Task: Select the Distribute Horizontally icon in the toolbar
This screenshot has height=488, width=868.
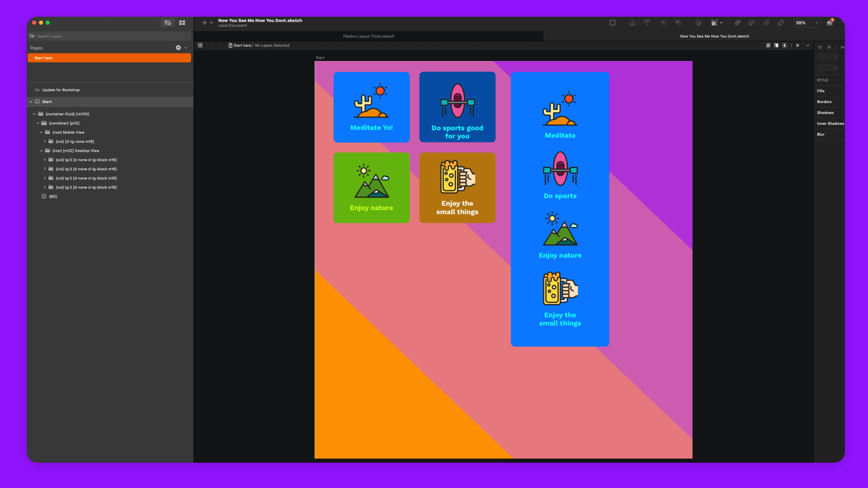Action: click(632, 23)
